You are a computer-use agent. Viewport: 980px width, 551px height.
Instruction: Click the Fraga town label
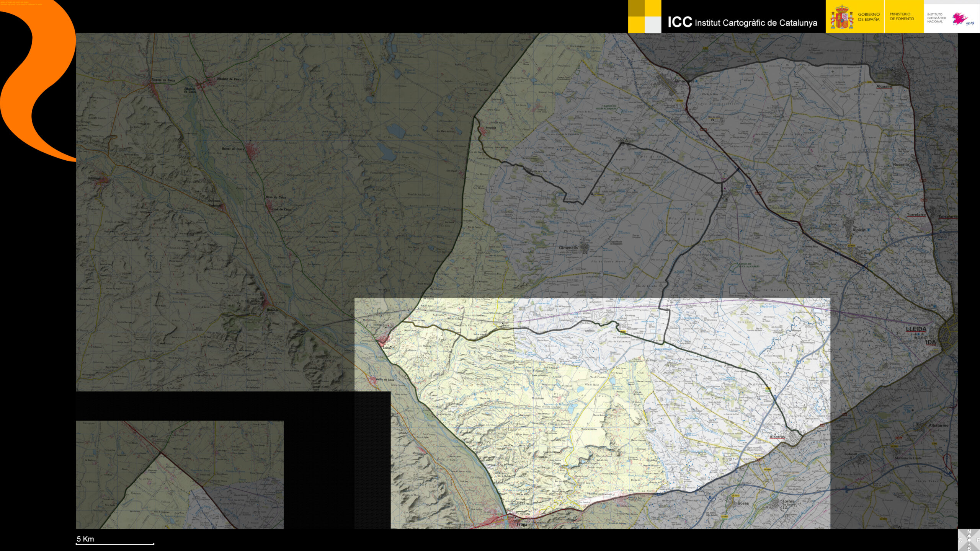point(522,525)
